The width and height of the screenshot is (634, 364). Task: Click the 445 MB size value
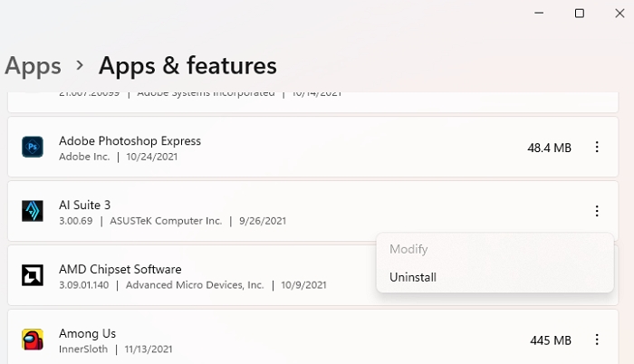coord(551,340)
